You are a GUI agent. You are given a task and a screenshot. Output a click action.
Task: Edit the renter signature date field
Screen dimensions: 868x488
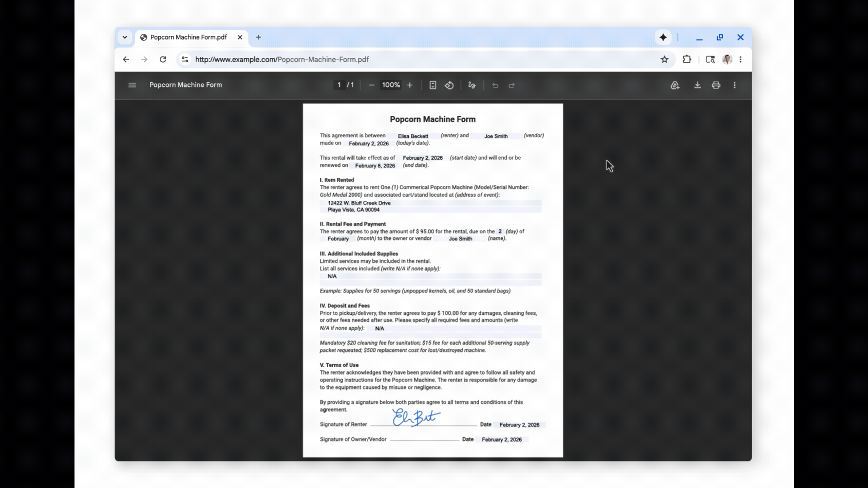519,425
